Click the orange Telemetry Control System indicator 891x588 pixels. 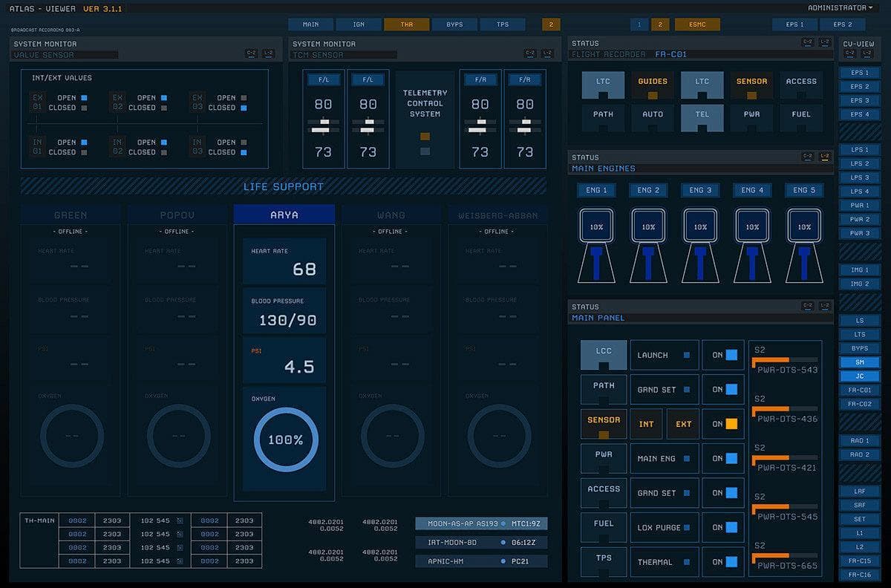[425, 137]
